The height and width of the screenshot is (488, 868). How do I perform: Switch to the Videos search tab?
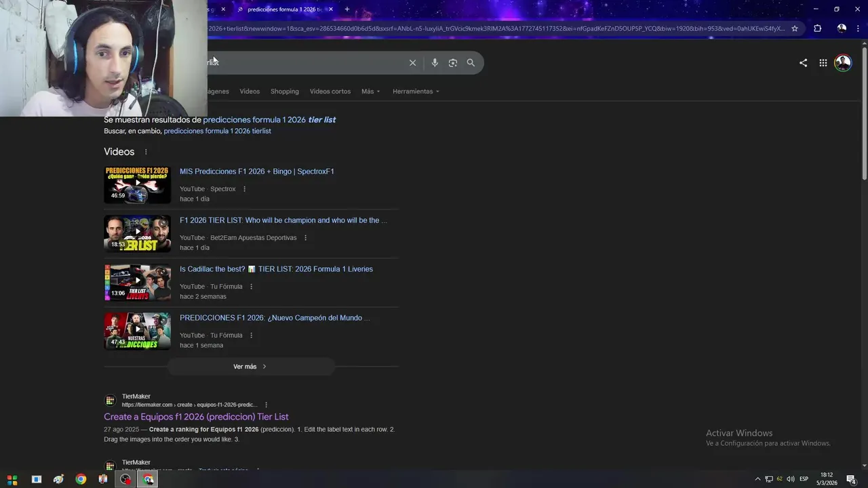[x=250, y=91]
